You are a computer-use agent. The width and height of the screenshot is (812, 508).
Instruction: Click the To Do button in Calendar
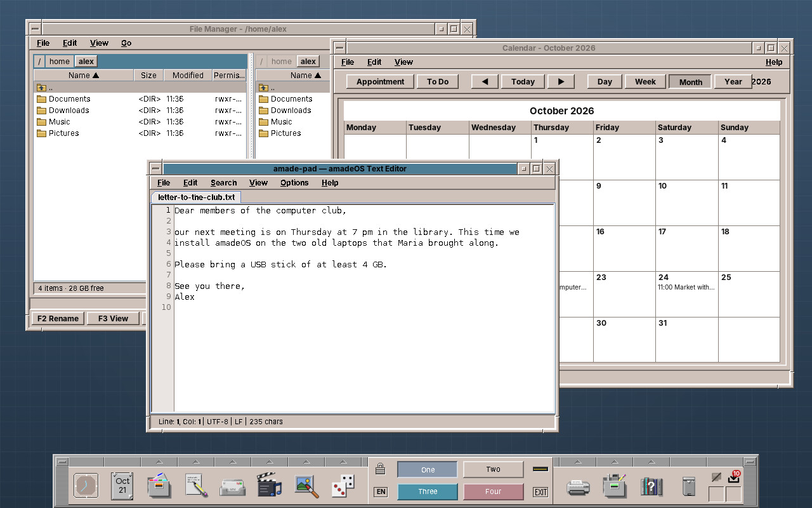(438, 81)
